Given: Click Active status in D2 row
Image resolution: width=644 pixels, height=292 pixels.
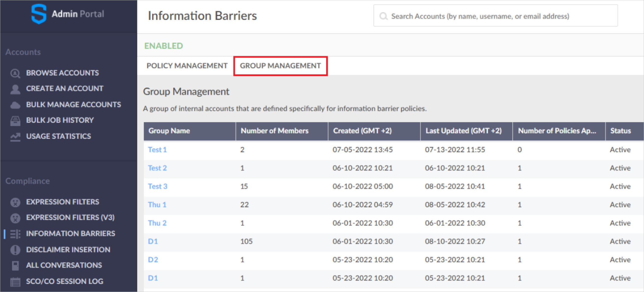Looking at the screenshot, I should pyautogui.click(x=620, y=260).
